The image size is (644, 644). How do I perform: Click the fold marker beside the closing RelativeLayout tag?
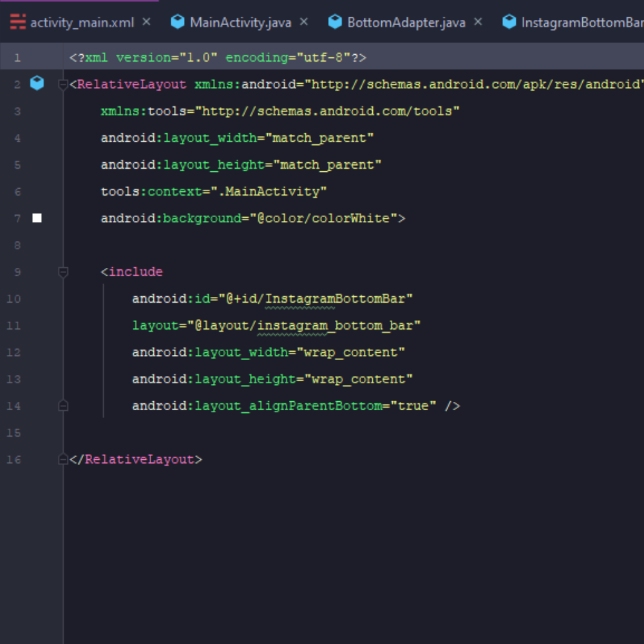pos(62,459)
